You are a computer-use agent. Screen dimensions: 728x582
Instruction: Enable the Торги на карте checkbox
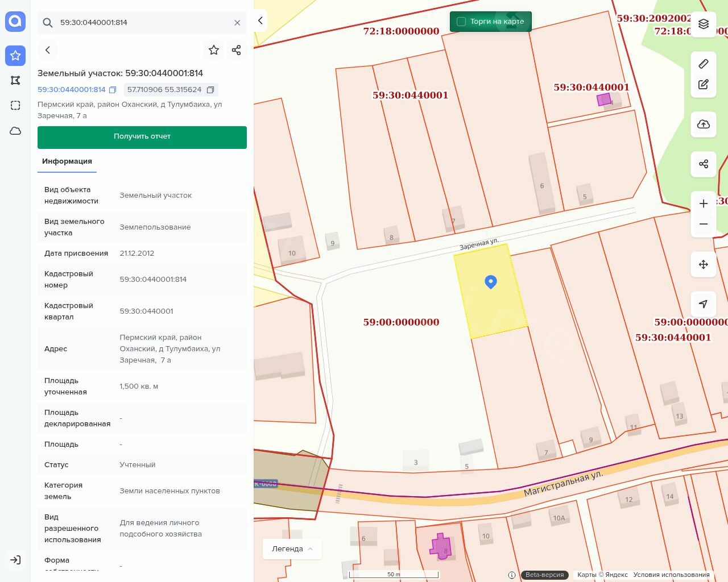click(461, 22)
